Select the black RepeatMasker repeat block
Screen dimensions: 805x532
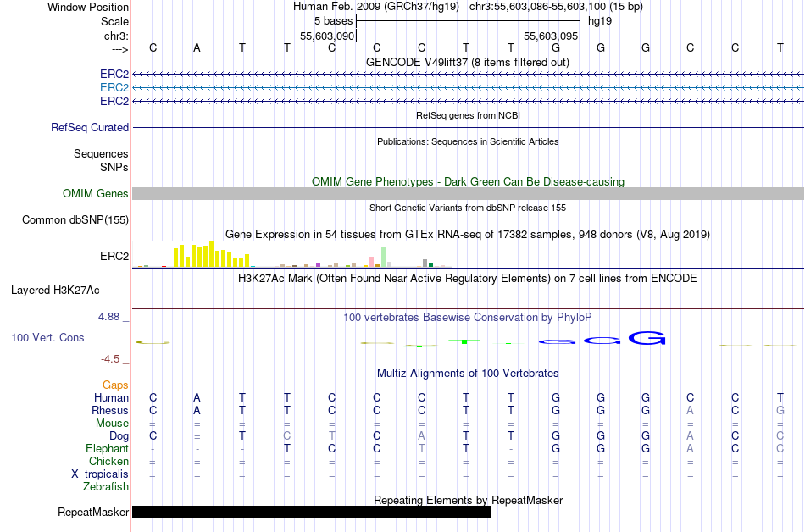tap(311, 512)
